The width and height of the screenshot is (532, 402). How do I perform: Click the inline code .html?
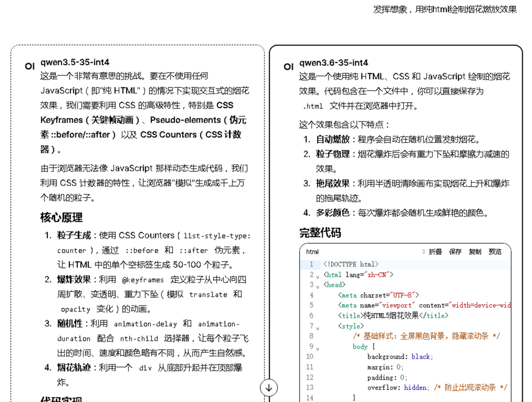click(313, 106)
